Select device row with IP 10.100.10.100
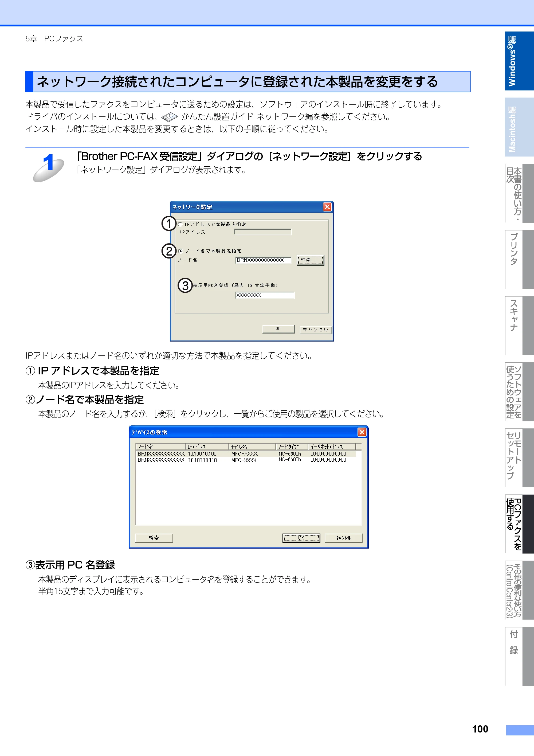Screen dimensions: 534x756 pos(246,454)
